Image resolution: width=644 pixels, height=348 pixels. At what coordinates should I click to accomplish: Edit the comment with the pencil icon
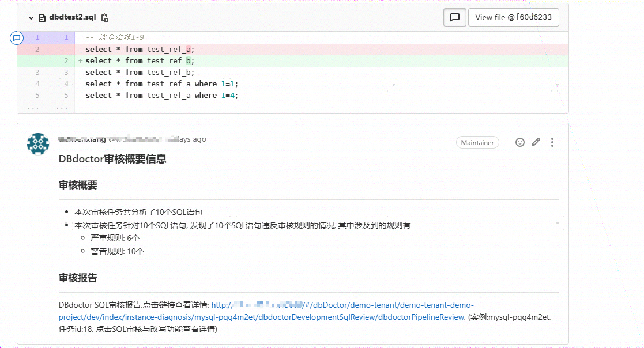[536, 142]
